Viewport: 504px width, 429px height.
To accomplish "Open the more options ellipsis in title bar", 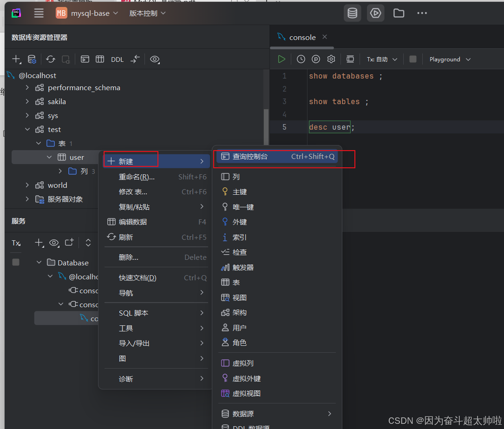I will pyautogui.click(x=422, y=13).
